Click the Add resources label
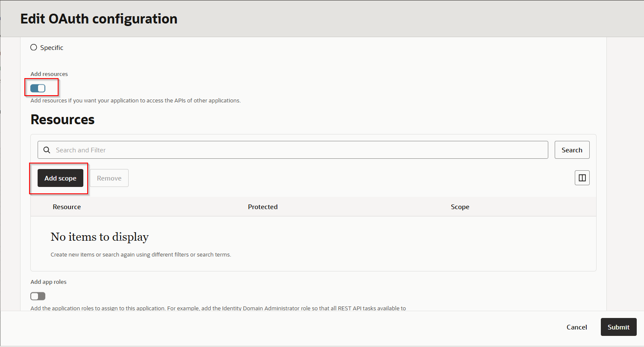The height and width of the screenshot is (347, 644). pos(49,74)
